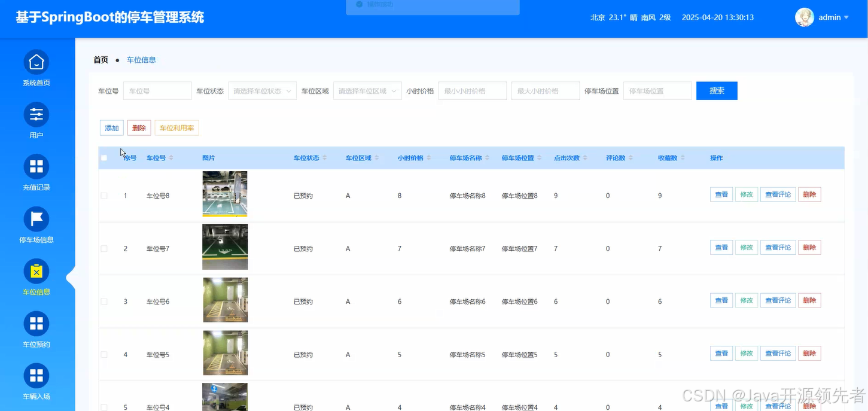
Task: Sort the table by 小时价格
Action: pyautogui.click(x=410, y=157)
